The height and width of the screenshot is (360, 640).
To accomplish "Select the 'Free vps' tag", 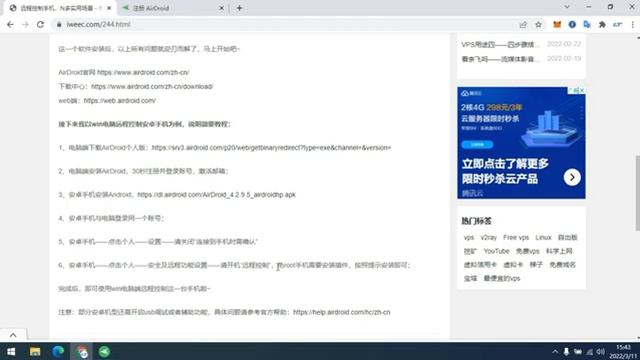I will [x=516, y=237].
